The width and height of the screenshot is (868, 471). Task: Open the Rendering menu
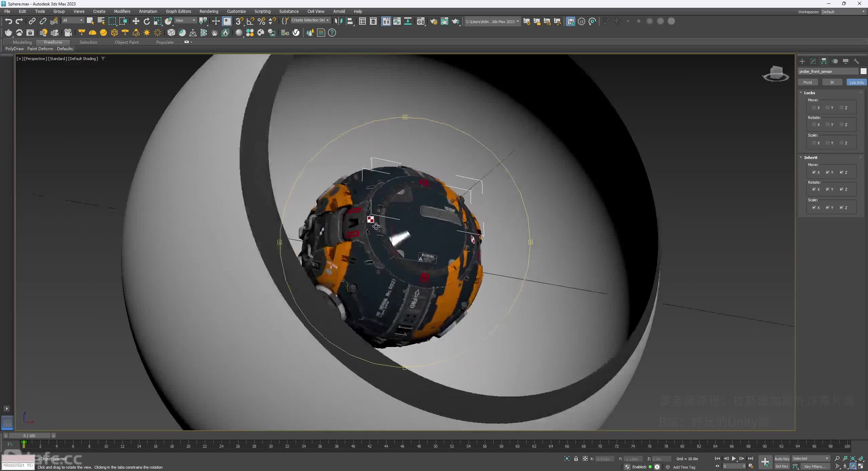[209, 11]
